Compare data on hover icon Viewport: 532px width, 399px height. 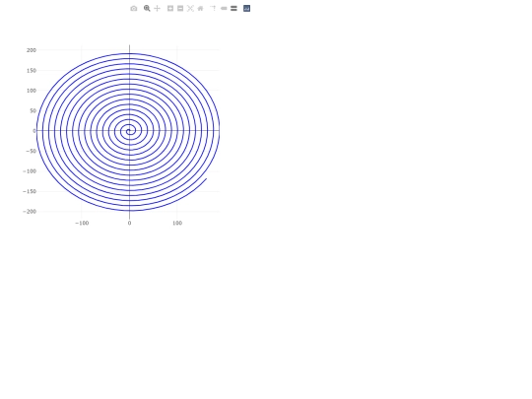point(233,9)
